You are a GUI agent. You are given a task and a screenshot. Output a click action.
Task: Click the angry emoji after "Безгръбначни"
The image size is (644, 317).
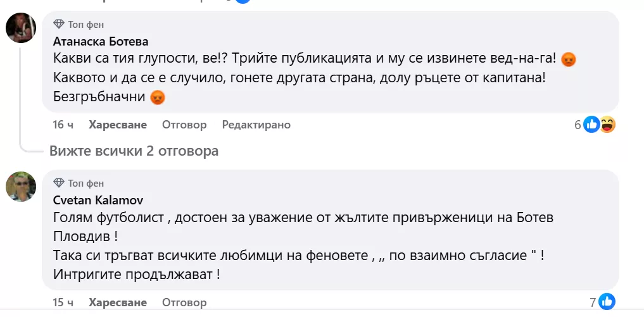(x=158, y=98)
